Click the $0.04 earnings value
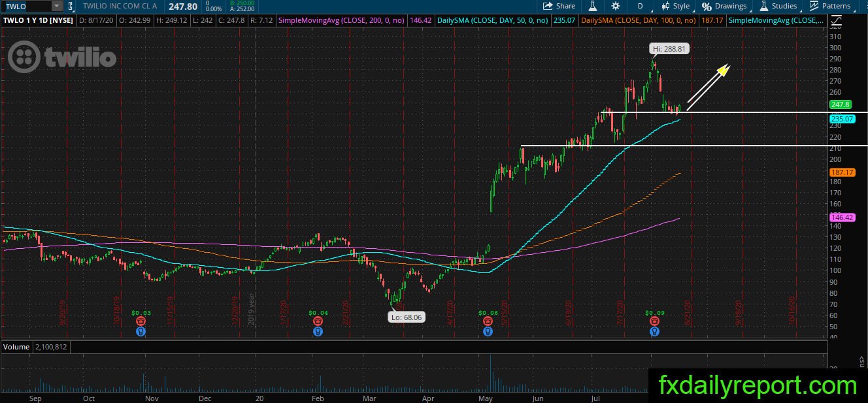 click(x=318, y=314)
